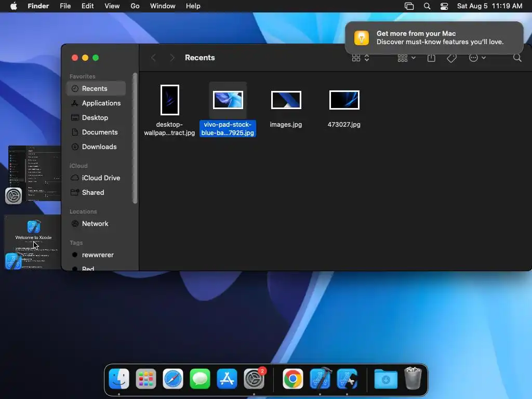Launch Safari from the Dock
This screenshot has width=532, height=399.
point(173,379)
